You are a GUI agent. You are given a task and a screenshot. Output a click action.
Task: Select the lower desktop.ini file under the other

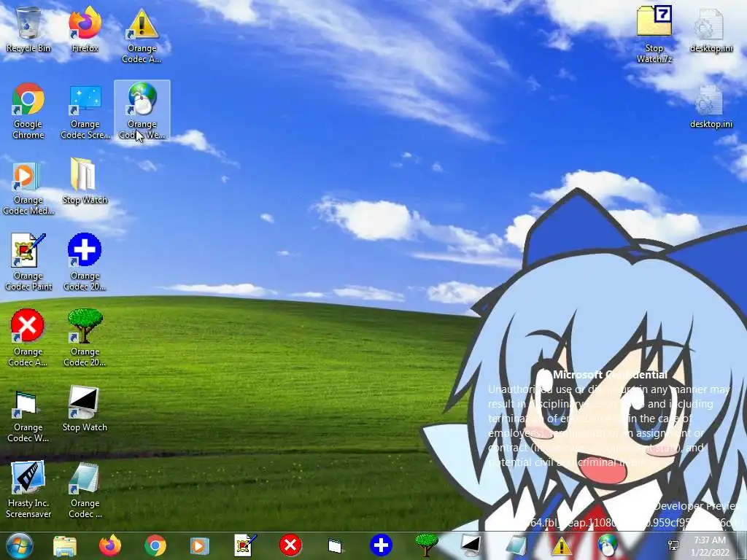[711, 106]
